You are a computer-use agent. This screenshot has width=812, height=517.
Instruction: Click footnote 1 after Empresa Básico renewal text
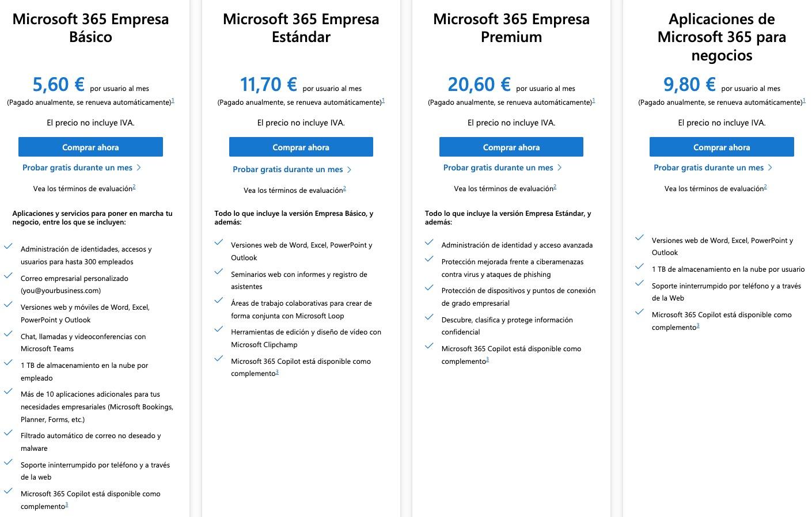(x=172, y=100)
